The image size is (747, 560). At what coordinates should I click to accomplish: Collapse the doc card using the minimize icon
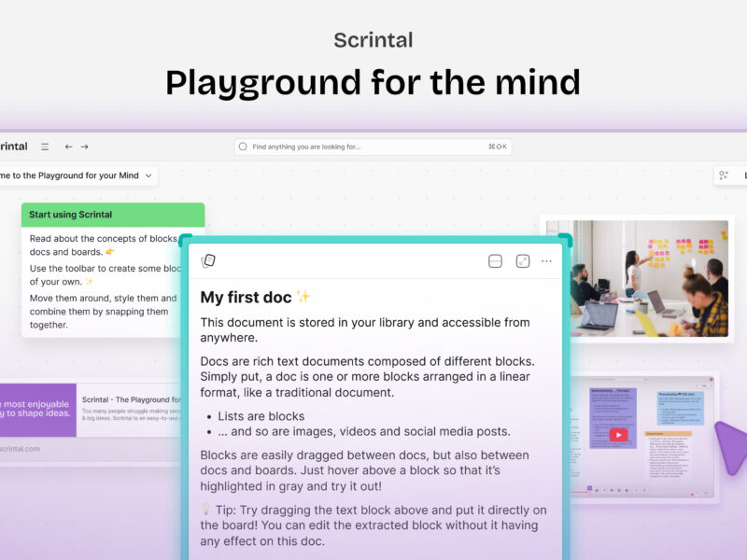tap(495, 261)
